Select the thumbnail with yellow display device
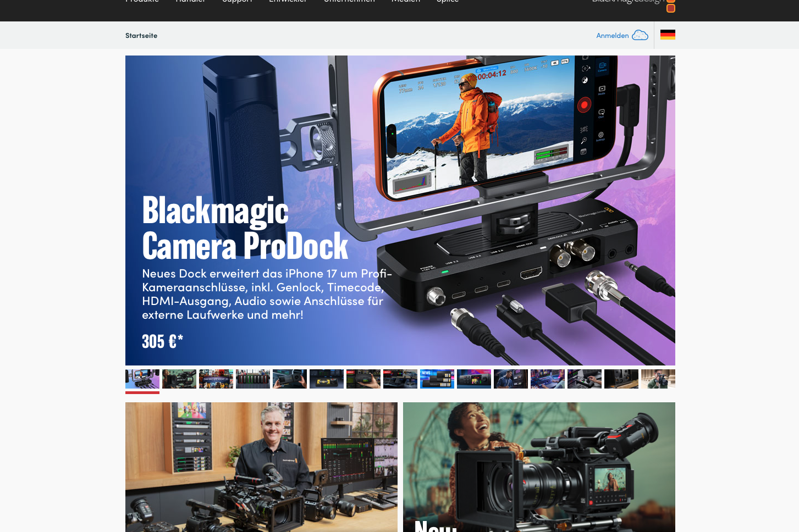This screenshot has height=532, width=799. [327, 379]
